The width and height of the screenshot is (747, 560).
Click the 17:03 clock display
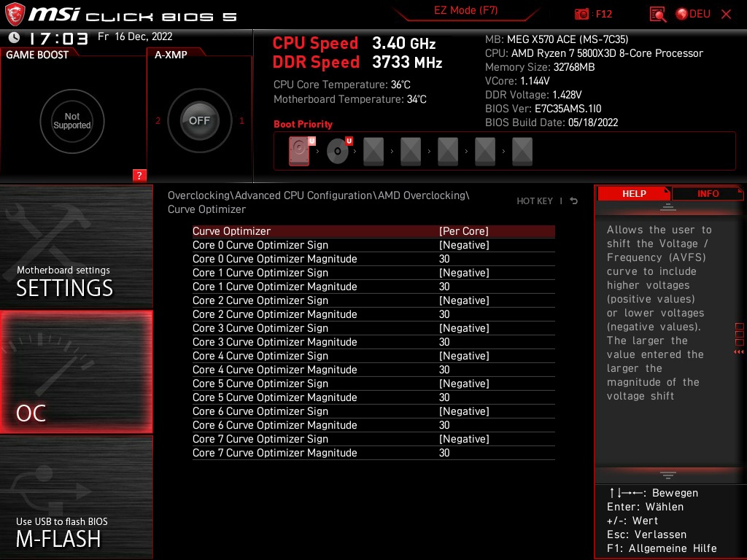point(58,38)
